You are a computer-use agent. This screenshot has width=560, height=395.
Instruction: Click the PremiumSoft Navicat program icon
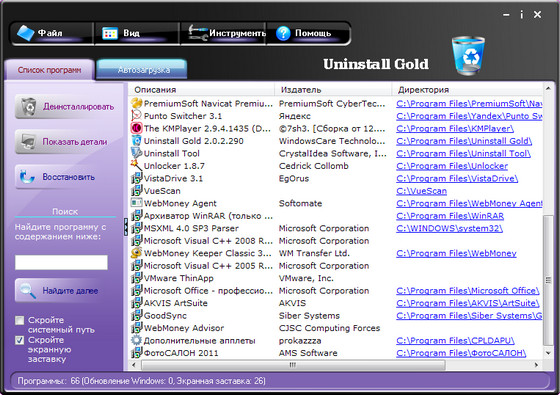(x=136, y=103)
